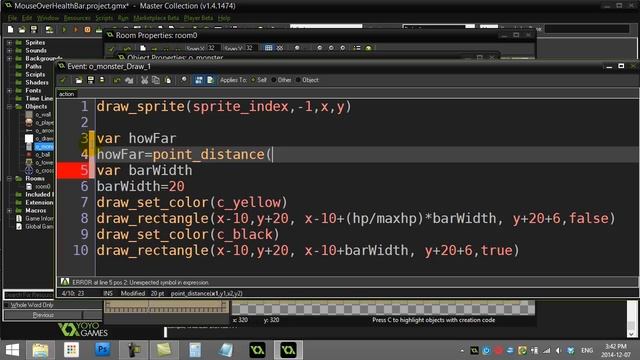Open the Help menu
Screen dimensions: 640x360
224,18
